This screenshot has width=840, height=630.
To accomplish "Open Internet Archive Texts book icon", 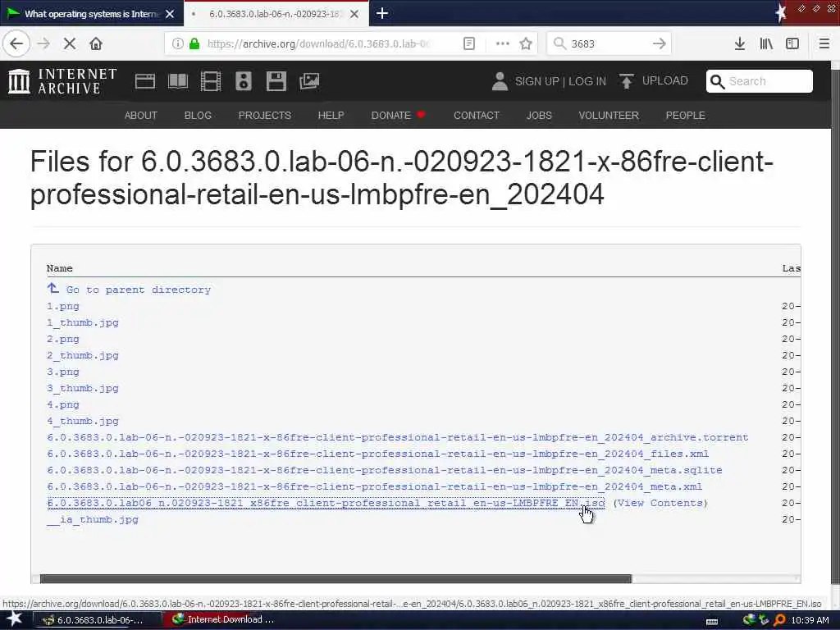I will [x=178, y=81].
